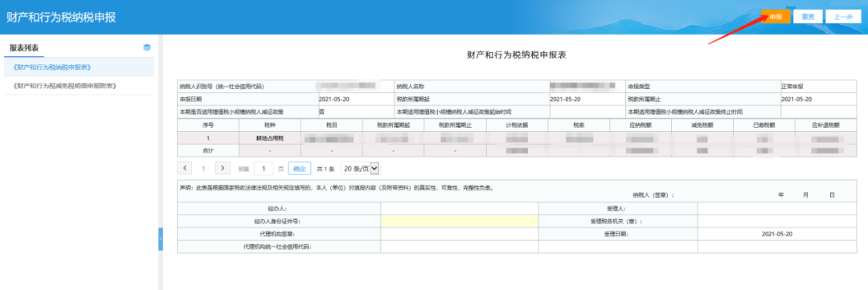Click the 应补退税额 column header
The image size is (868, 290).
826,125
